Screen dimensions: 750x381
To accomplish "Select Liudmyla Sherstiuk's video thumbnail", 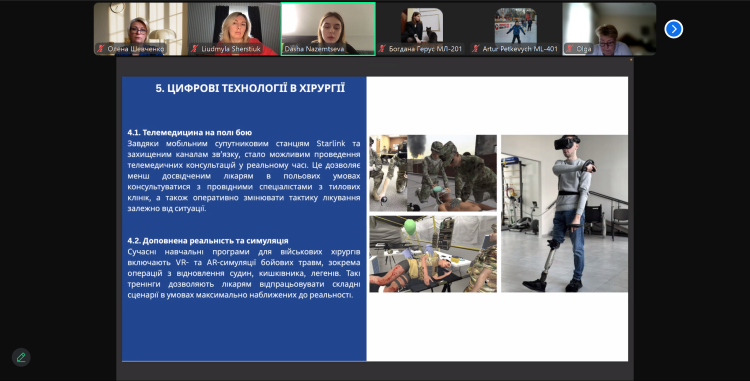I will click(x=234, y=29).
